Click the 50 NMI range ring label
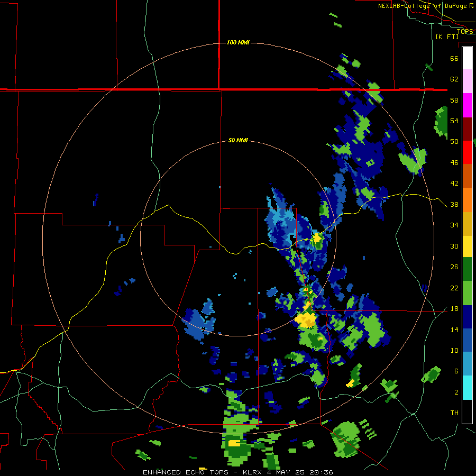476x476 pixels. coord(238,140)
